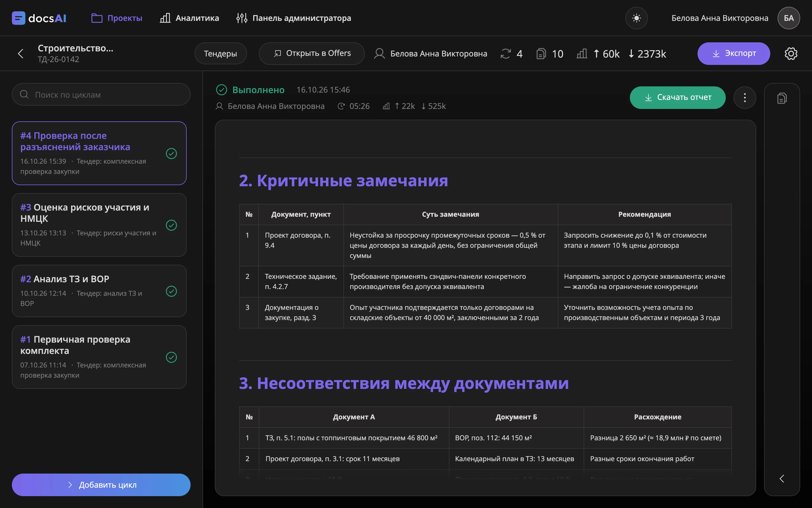Select cycle #1 Первичная проверка комплекта

[99, 357]
